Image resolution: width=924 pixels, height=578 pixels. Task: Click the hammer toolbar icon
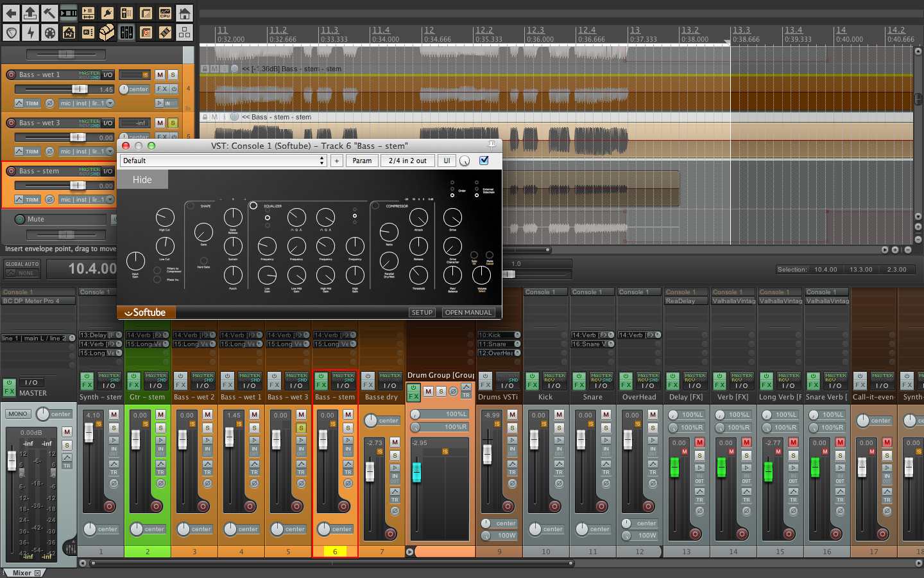pyautogui.click(x=49, y=13)
